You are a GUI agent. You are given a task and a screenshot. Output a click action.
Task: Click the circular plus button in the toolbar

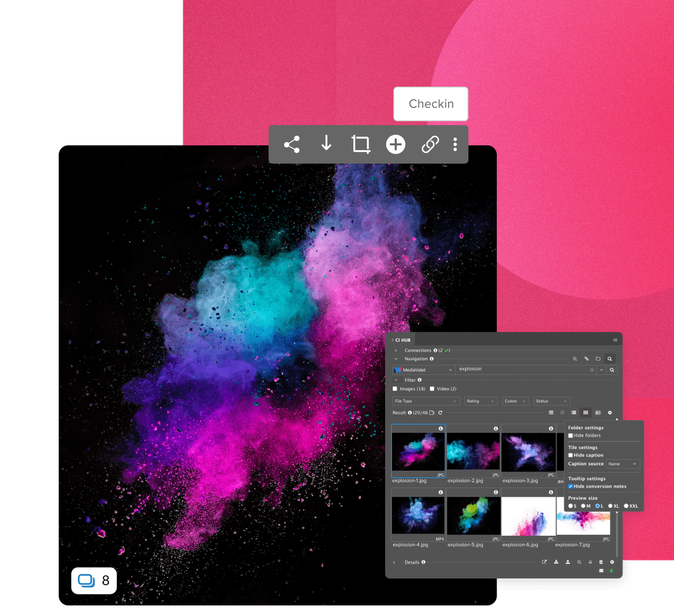pyautogui.click(x=395, y=144)
